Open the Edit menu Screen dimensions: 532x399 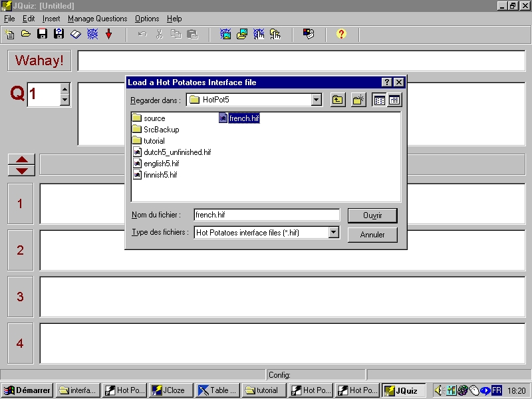(29, 19)
